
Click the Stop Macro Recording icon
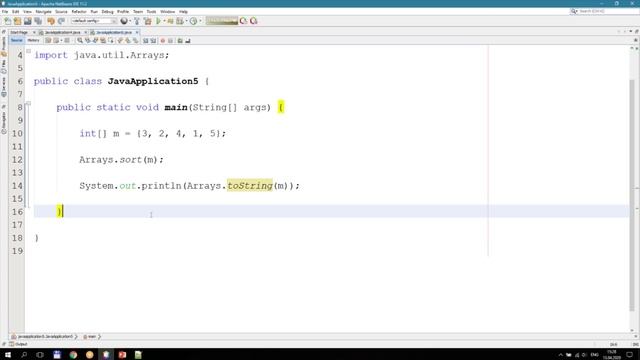coord(170,40)
